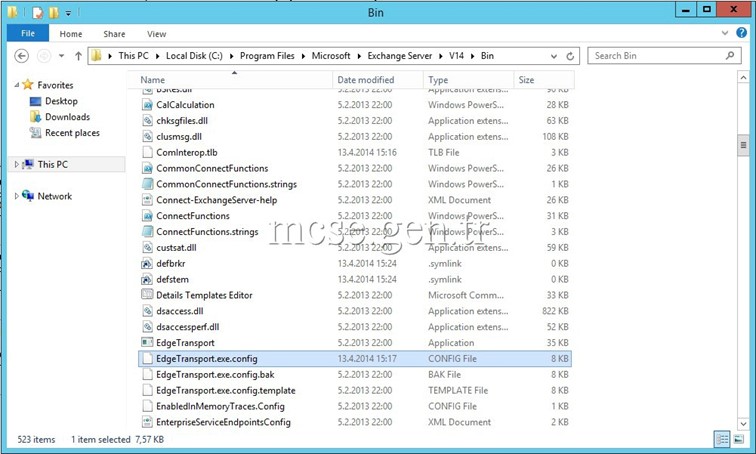Select Recent places under Favorites
Image resolution: width=756 pixels, height=454 pixels.
tap(72, 133)
